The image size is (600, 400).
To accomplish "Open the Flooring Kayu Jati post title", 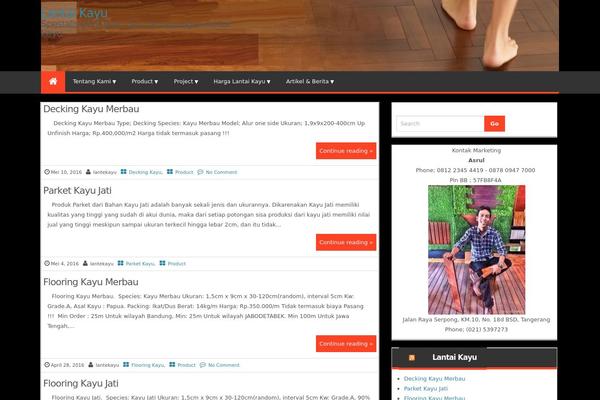I will (81, 383).
